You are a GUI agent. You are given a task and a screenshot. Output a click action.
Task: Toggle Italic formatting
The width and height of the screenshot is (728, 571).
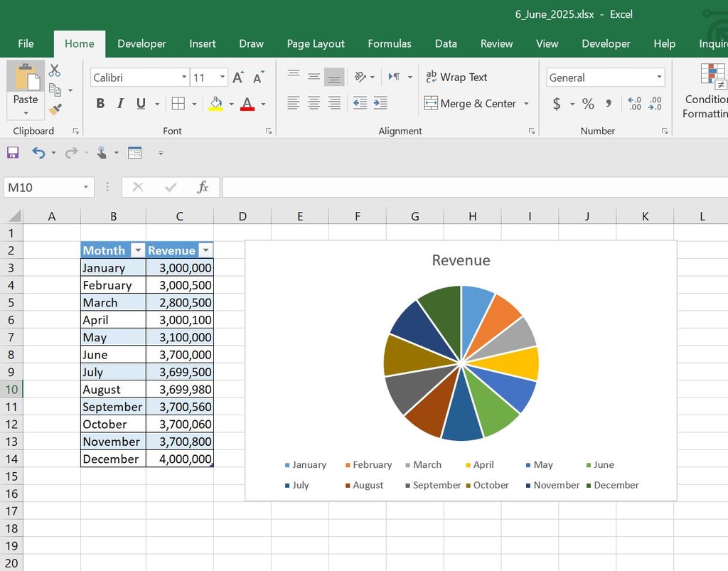120,104
